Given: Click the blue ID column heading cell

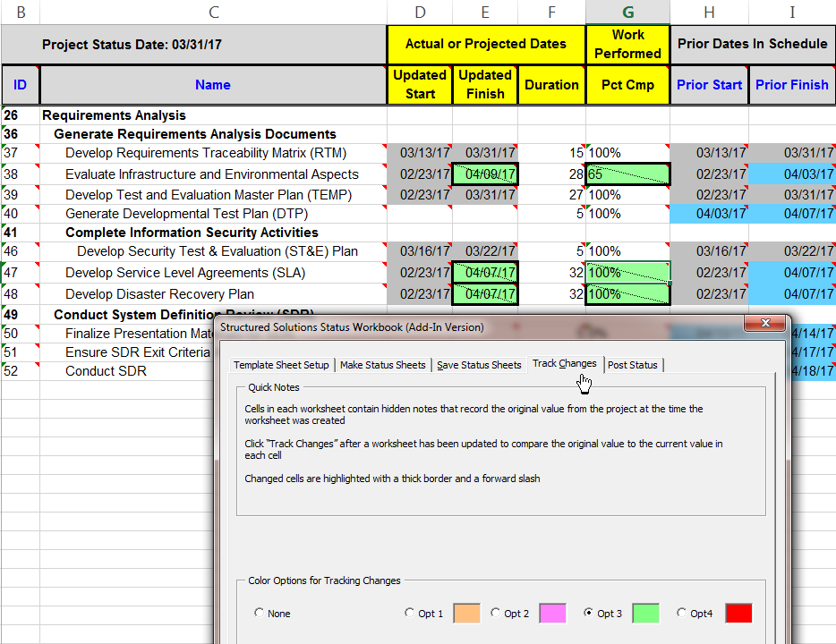Looking at the screenshot, I should (21, 85).
